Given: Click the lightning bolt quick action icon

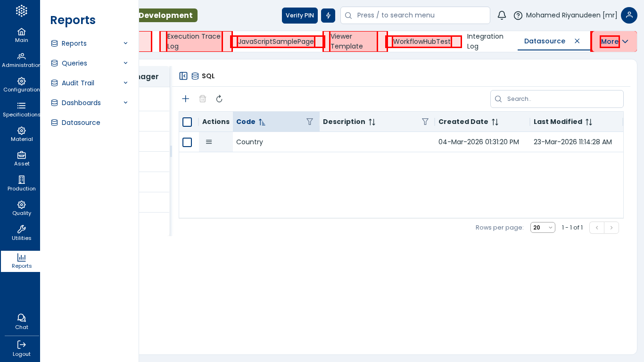Looking at the screenshot, I should [x=328, y=16].
